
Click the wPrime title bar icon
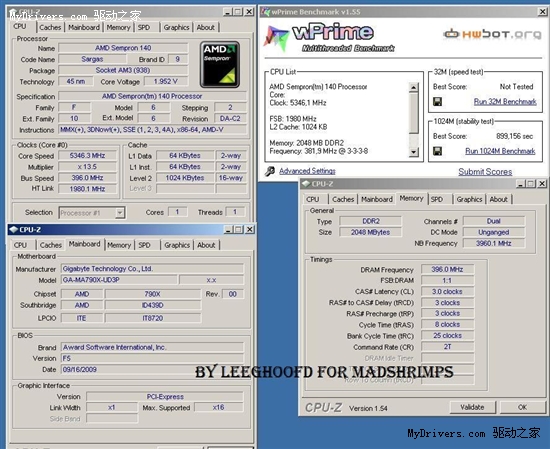266,12
